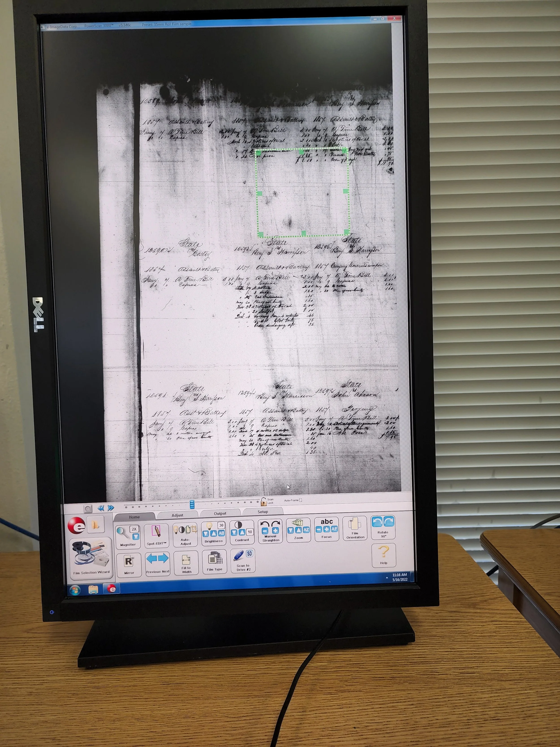Screen dimensions: 560x747
Task: Open the Windows Start menu
Action: [x=75, y=590]
